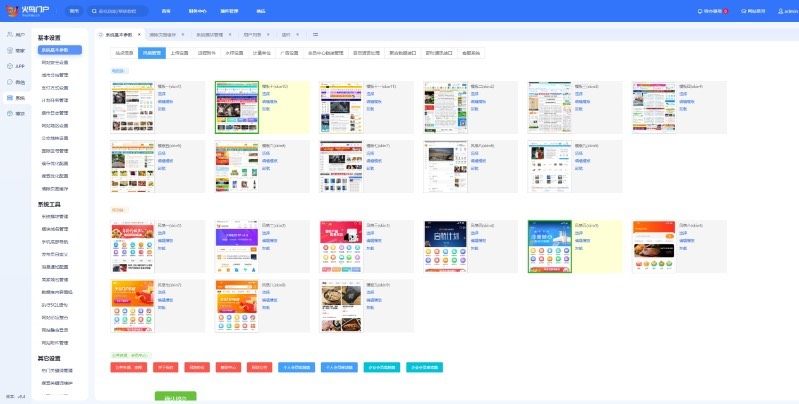Open the first top navigation menu item
Viewport: 799px width, 404px height.
click(x=166, y=11)
